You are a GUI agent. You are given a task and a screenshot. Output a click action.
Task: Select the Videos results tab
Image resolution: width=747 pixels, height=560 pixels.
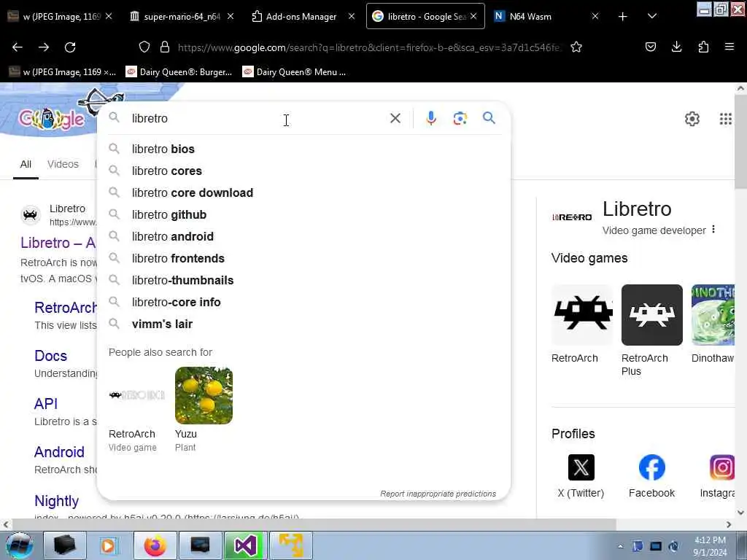[63, 164]
